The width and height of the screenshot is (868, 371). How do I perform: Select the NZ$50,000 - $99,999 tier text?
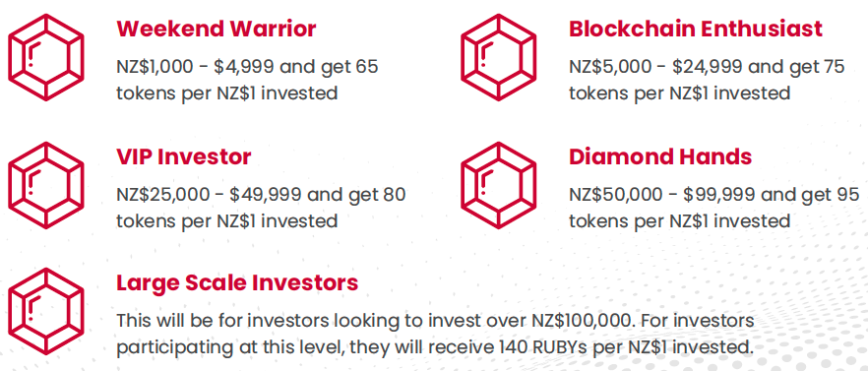714,208
